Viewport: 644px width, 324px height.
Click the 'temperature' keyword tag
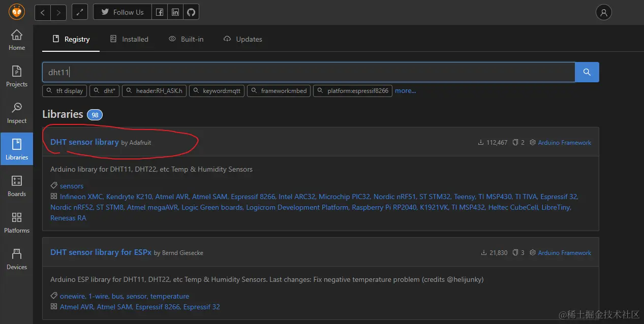170,296
